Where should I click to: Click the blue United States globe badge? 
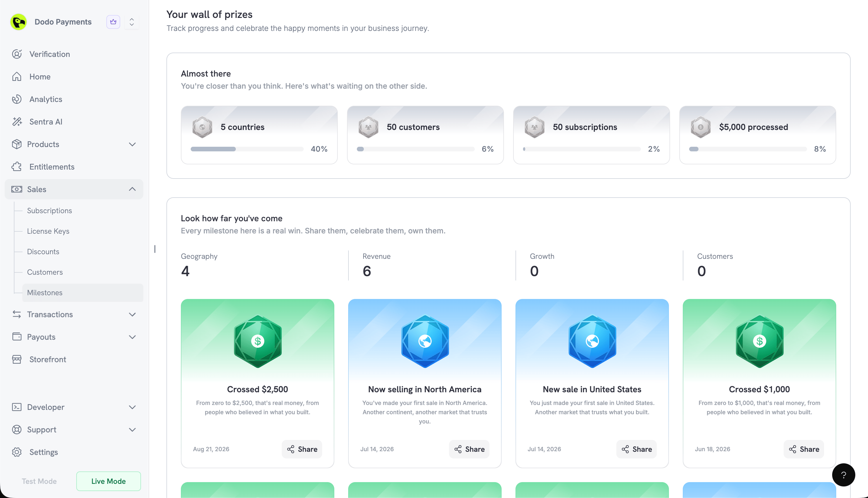(592, 341)
